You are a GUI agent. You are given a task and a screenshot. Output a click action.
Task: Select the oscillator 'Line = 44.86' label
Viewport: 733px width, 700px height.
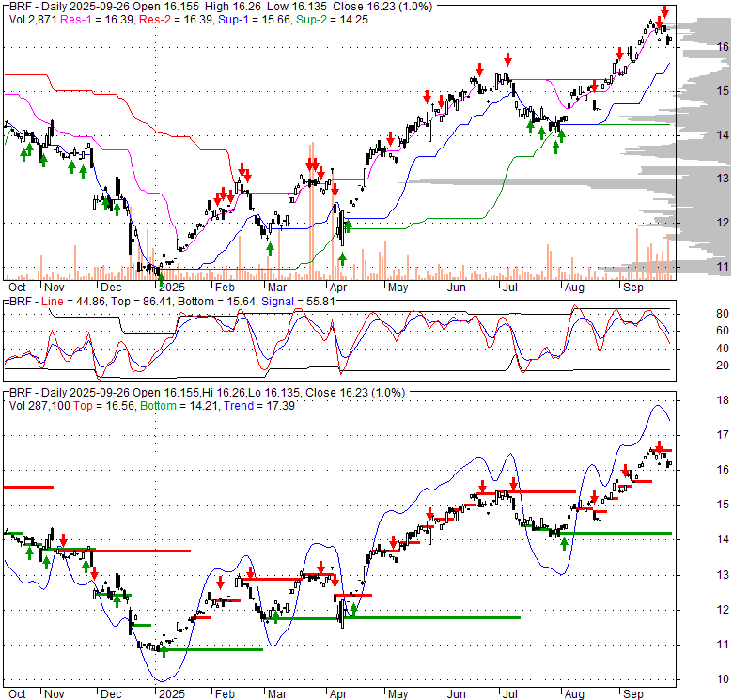(x=73, y=302)
